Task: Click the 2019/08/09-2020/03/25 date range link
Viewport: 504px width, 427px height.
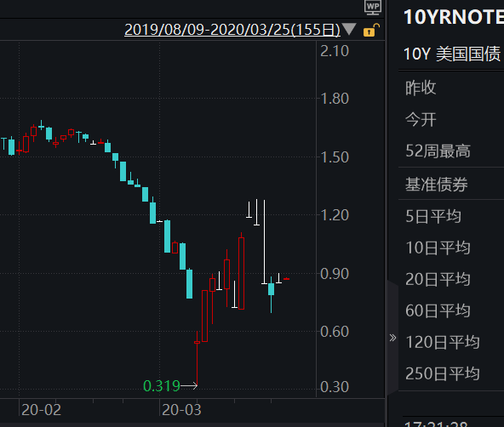Action: pyautogui.click(x=232, y=30)
